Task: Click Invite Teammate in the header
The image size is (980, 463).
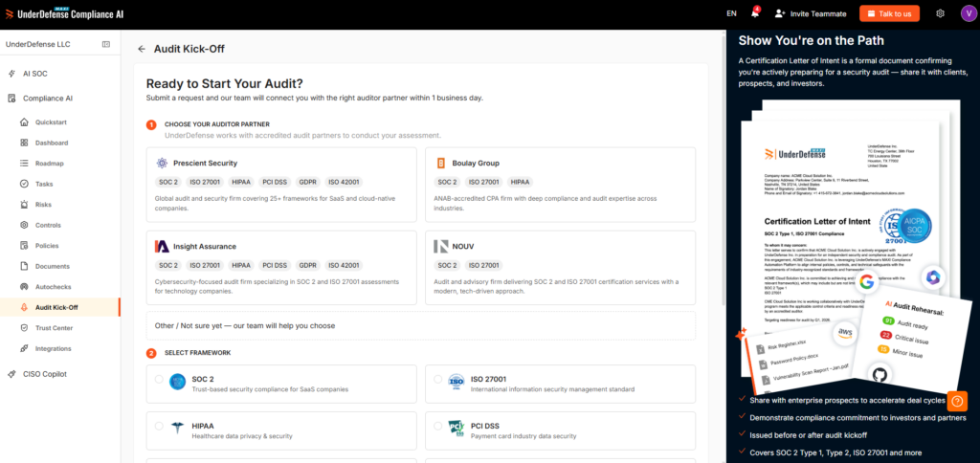Action: (810, 13)
